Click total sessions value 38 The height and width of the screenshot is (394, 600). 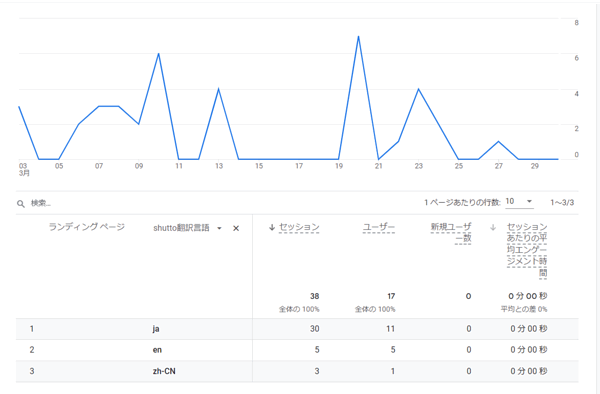[315, 296]
